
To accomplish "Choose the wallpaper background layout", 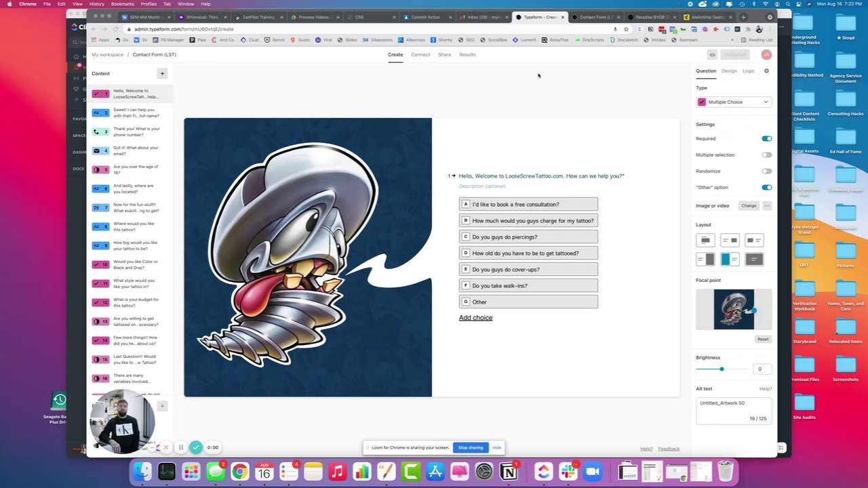I will (x=754, y=259).
